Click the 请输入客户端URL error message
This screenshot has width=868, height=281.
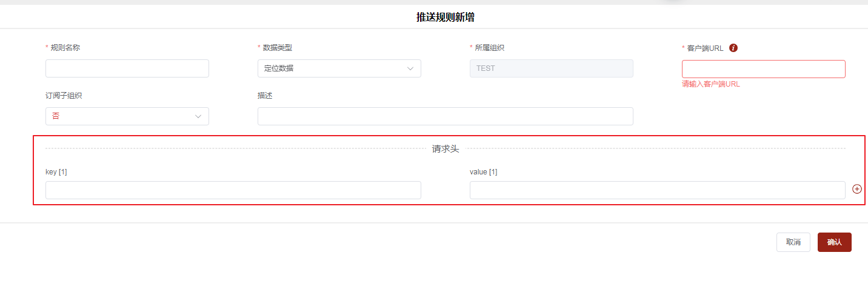click(710, 84)
